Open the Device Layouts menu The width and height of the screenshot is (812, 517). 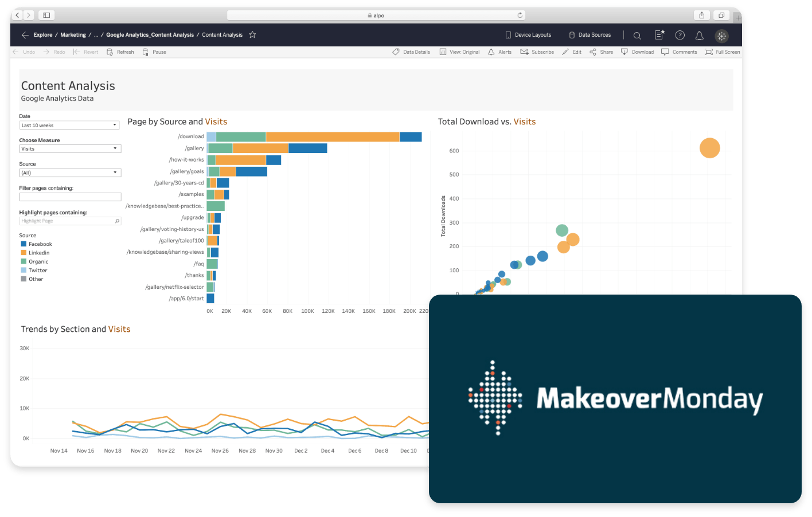pyautogui.click(x=528, y=35)
